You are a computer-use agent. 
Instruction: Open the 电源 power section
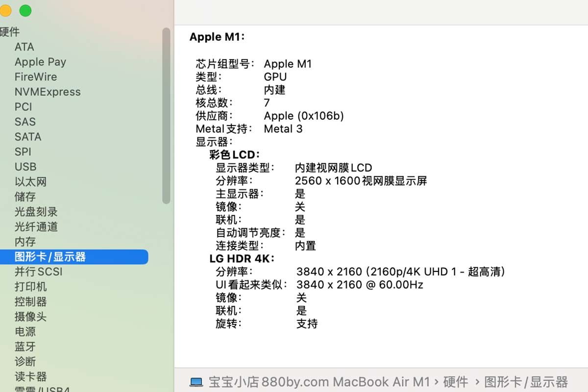click(25, 332)
